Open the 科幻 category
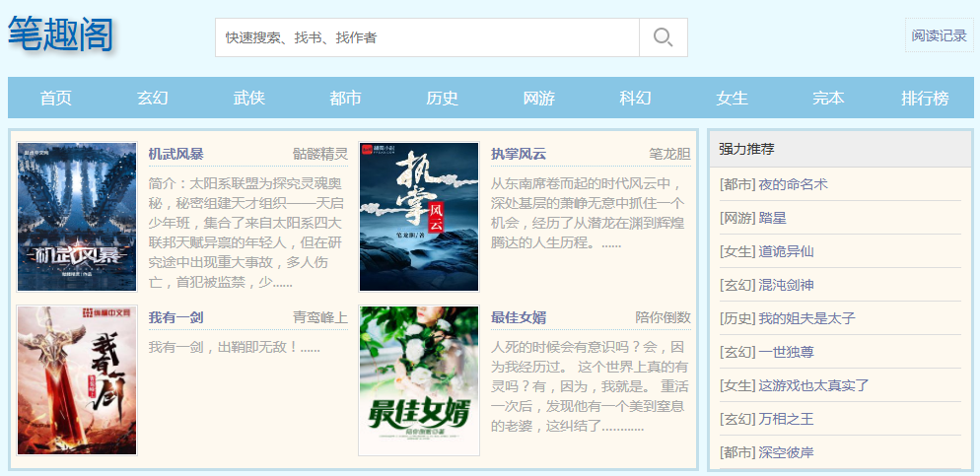Viewport: 980px width, 476px height. pyautogui.click(x=636, y=99)
